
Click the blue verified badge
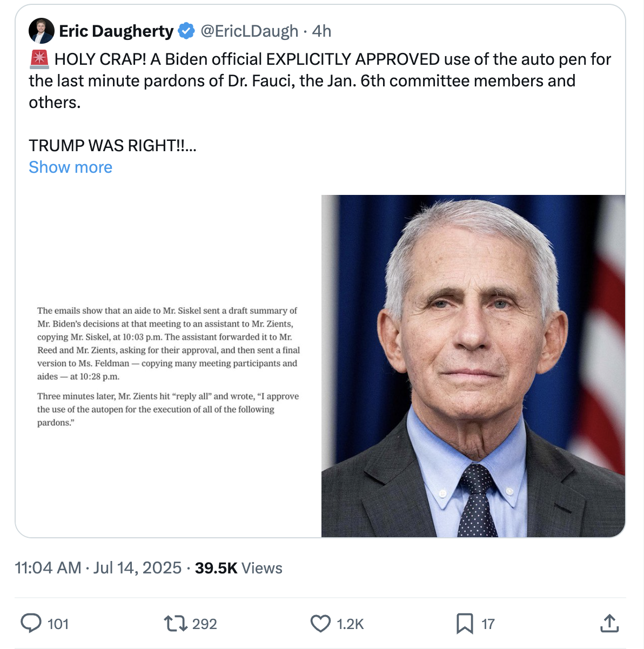(x=186, y=31)
